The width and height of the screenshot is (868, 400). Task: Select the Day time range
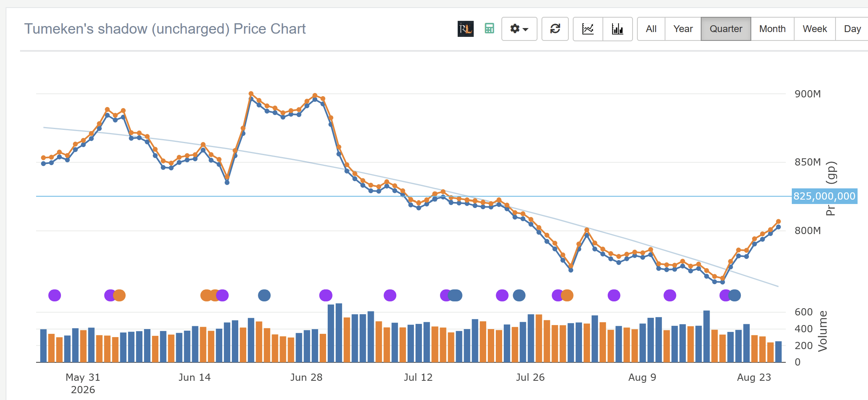point(852,29)
